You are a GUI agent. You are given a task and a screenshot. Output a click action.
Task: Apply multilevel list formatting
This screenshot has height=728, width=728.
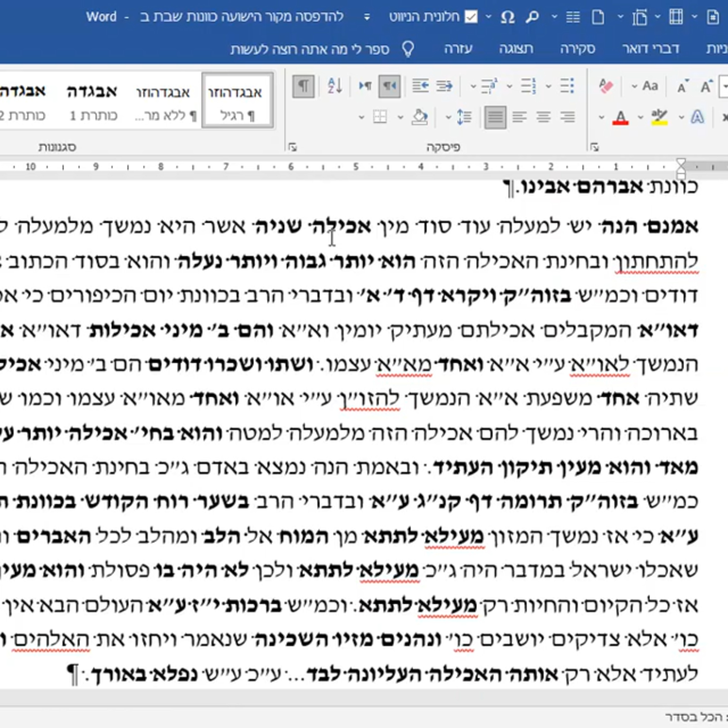[489, 86]
